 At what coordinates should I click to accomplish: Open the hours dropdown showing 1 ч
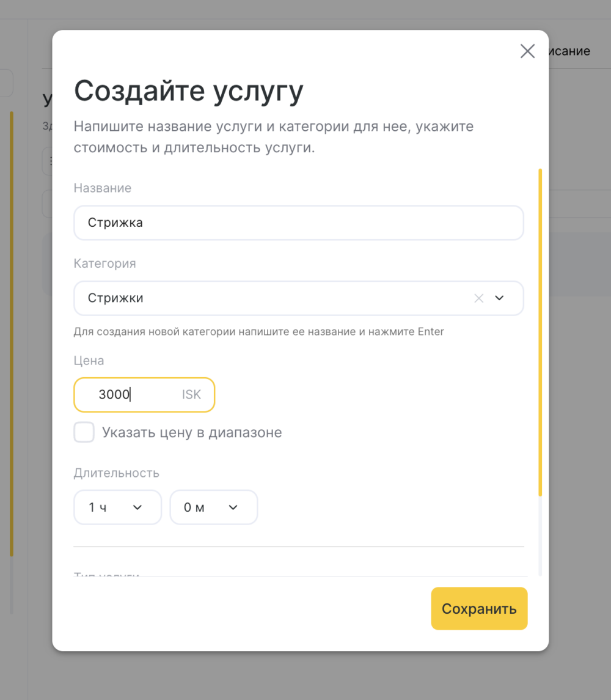tap(117, 507)
